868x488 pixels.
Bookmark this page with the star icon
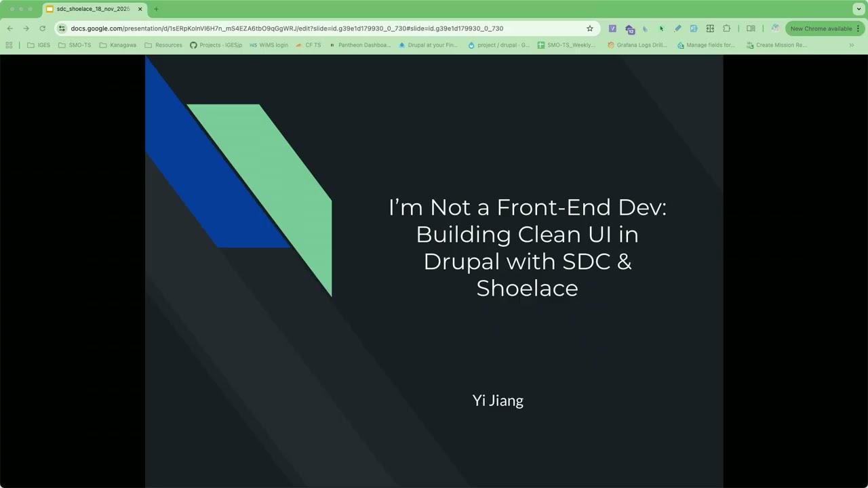(590, 28)
